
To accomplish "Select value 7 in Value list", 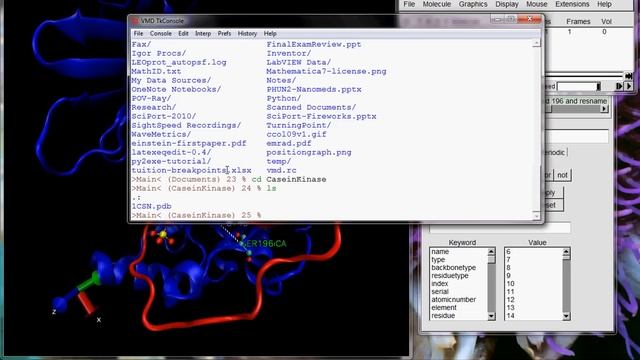I will coord(508,260).
